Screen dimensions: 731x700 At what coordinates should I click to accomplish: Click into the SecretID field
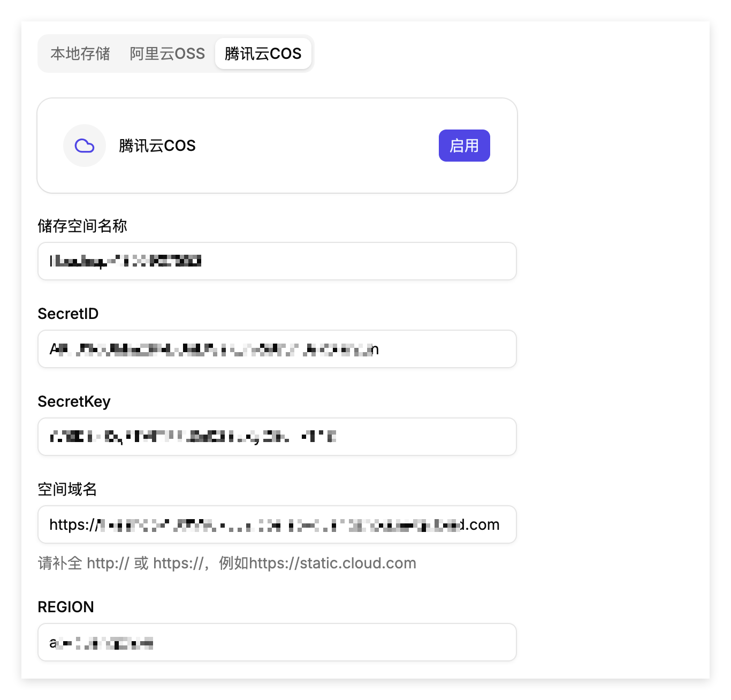click(x=277, y=349)
